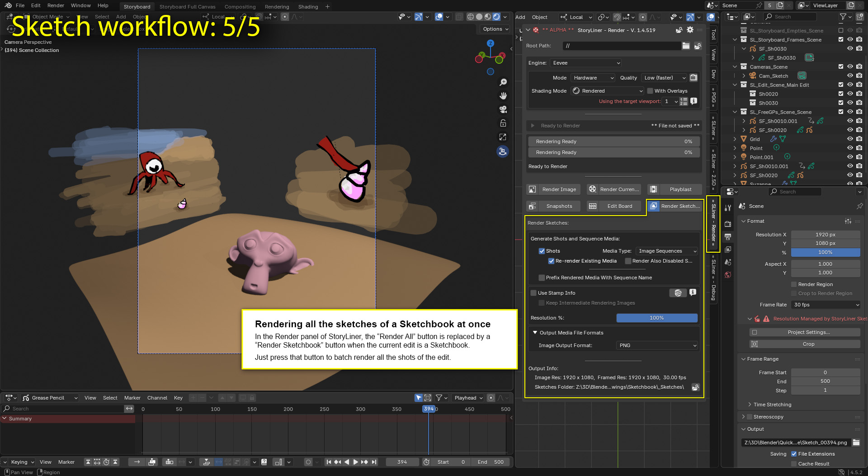This screenshot has width=868, height=476.
Task: Uncheck the Shots checkbox
Action: click(542, 251)
